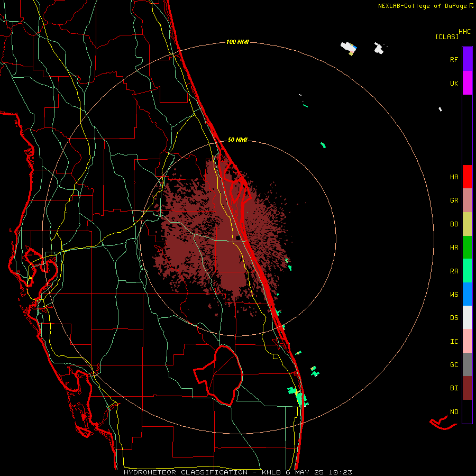Click the HR green legend swatch

pyautogui.click(x=467, y=247)
